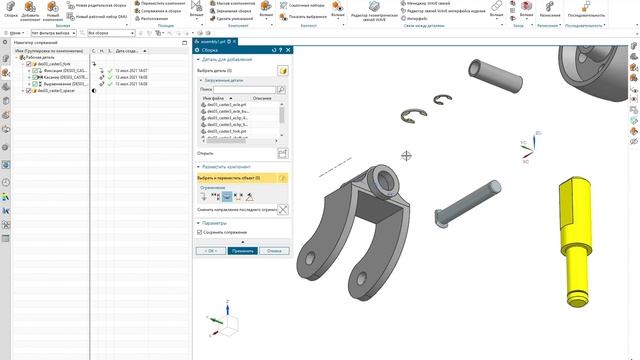Screen dimensions: 640x360
Task: Toggle checkbox for Выравнивание constraint
Action: tap(35, 84)
